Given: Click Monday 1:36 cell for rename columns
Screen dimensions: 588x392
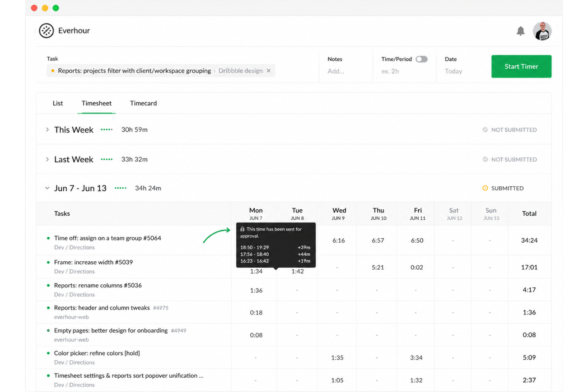Looking at the screenshot, I should click(256, 291).
